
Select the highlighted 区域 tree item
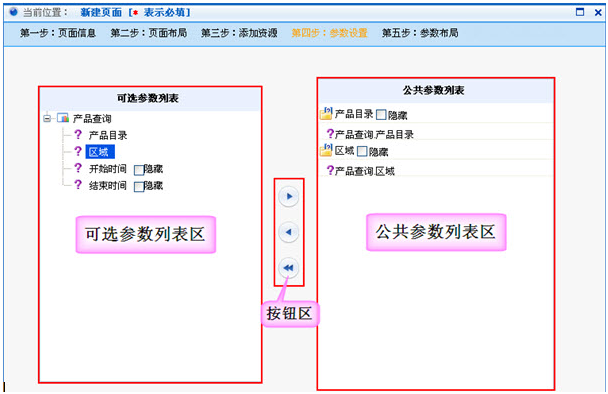click(x=100, y=152)
